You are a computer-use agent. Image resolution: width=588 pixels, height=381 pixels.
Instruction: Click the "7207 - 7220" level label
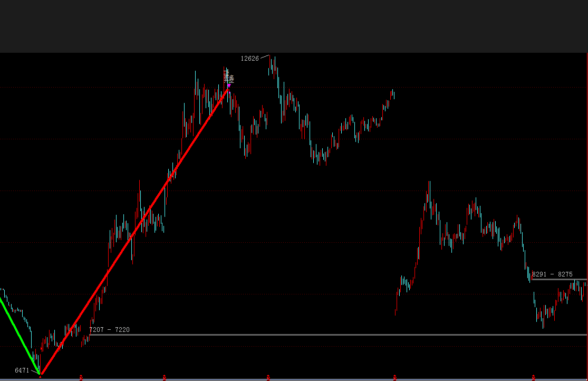109,330
